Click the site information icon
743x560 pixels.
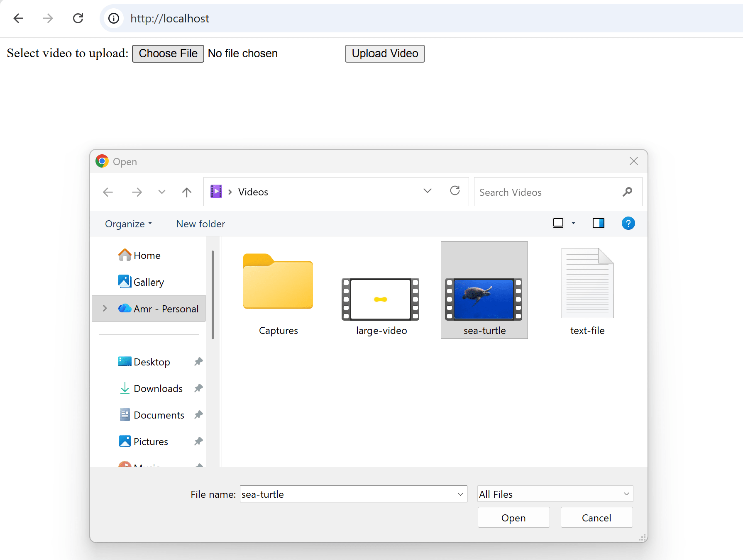coord(113,18)
